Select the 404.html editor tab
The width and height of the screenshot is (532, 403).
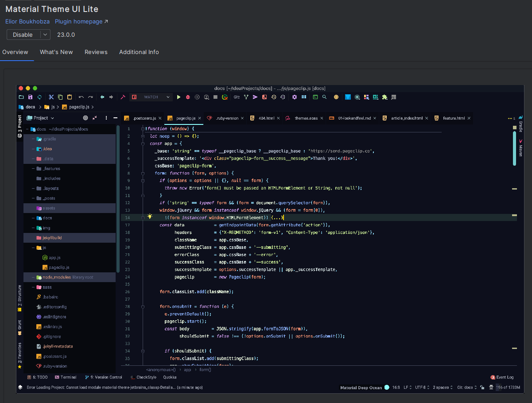click(264, 118)
